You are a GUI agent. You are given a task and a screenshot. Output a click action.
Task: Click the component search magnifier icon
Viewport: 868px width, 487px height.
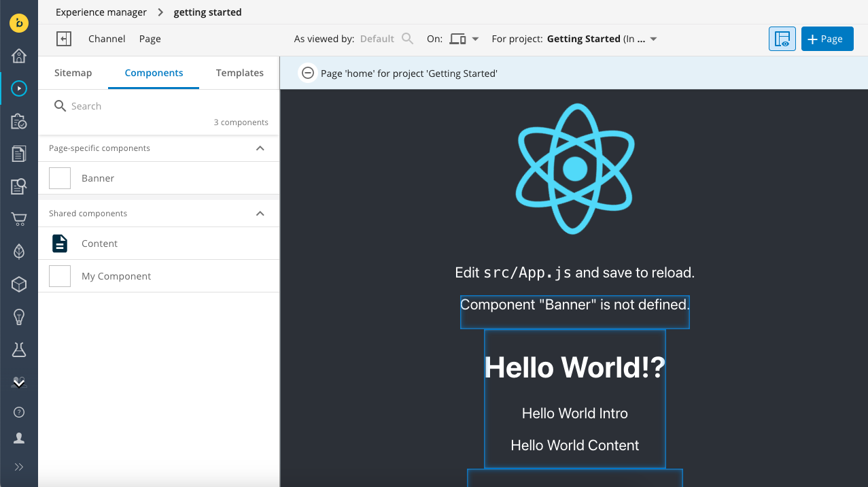60,106
